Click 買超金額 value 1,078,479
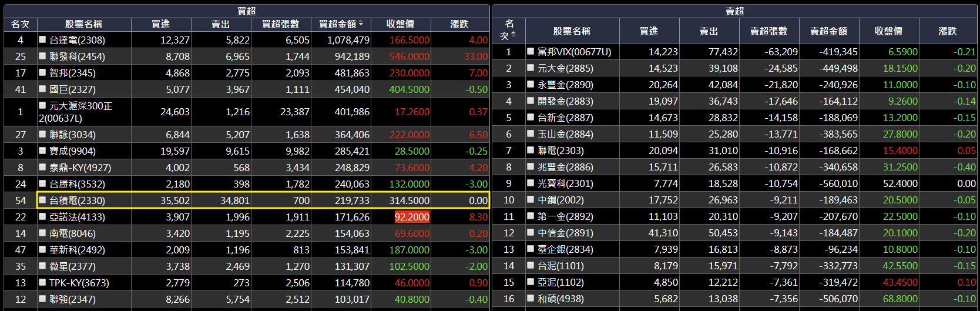Image resolution: width=980 pixels, height=311 pixels. click(348, 40)
